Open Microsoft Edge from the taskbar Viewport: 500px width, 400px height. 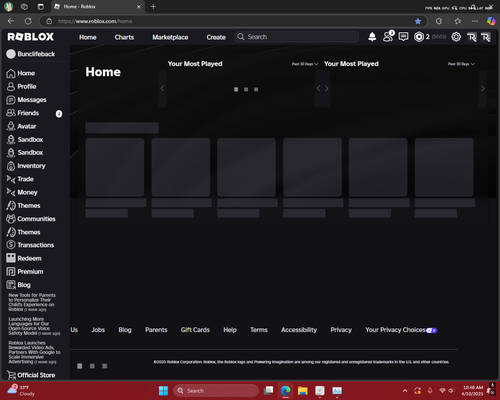[x=285, y=391]
